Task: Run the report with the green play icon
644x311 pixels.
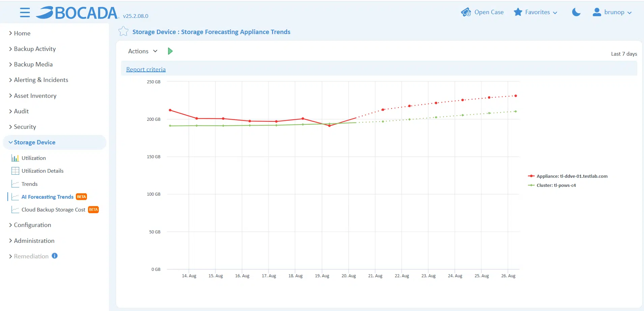Action: pyautogui.click(x=170, y=51)
